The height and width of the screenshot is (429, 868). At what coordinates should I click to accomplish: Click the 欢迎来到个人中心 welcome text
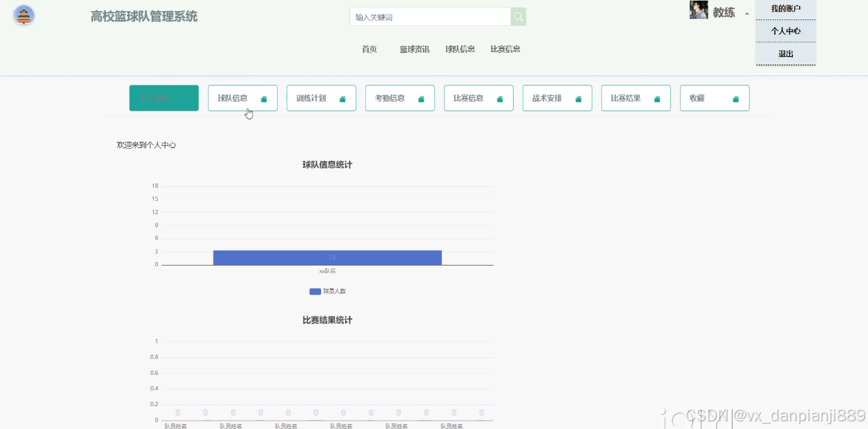point(146,145)
